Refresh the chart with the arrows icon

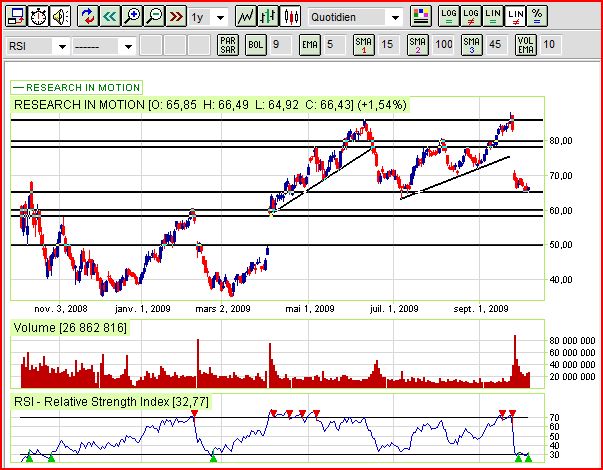tap(88, 17)
